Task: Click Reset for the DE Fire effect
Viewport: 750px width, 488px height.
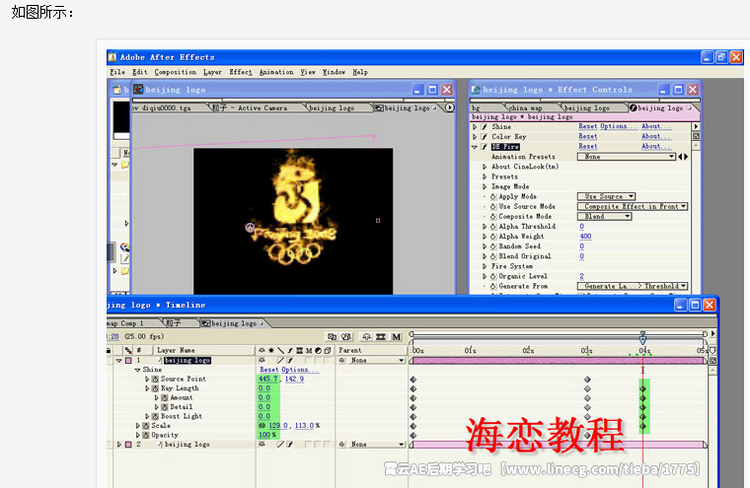Action: pyautogui.click(x=587, y=146)
